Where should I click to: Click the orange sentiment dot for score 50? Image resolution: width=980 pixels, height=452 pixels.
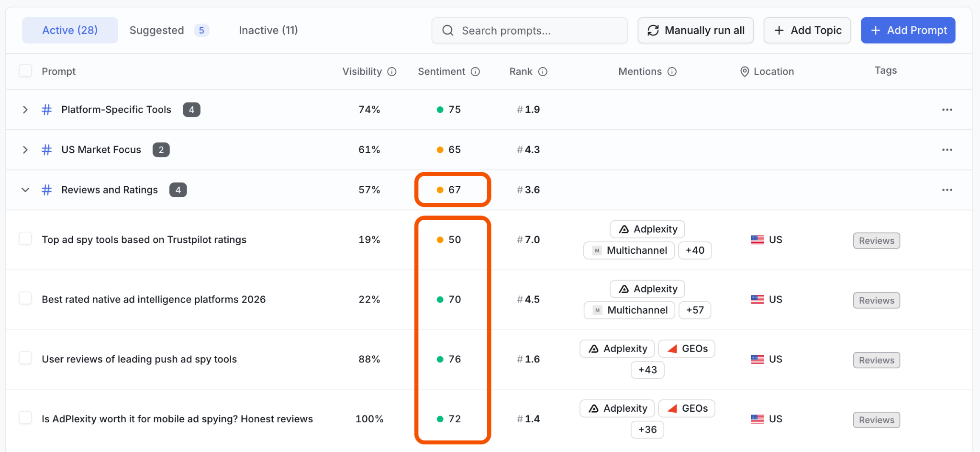[440, 240]
